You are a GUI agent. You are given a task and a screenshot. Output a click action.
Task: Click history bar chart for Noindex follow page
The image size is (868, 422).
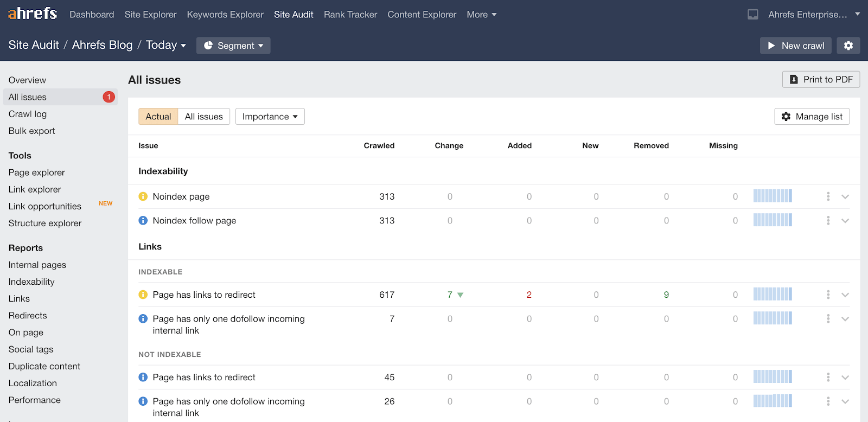tap(773, 220)
